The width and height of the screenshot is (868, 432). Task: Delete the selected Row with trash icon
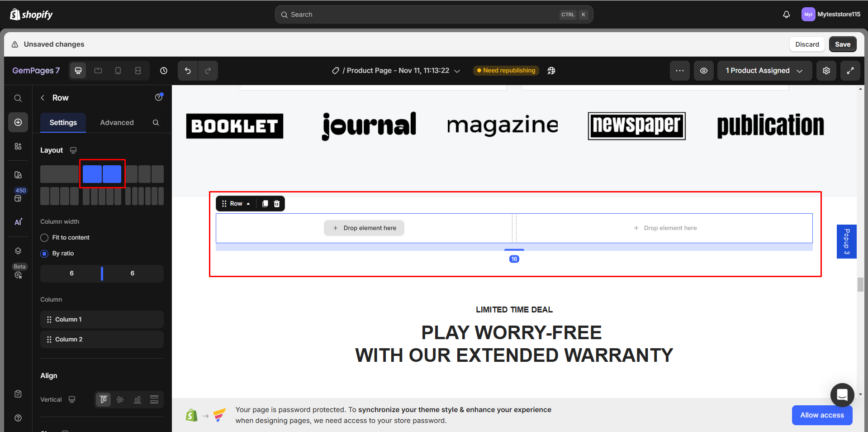(x=277, y=204)
